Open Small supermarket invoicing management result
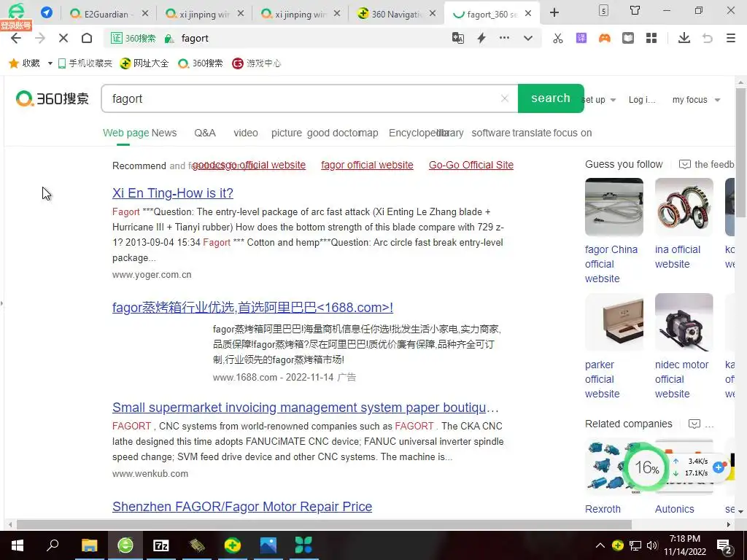 [x=306, y=408]
